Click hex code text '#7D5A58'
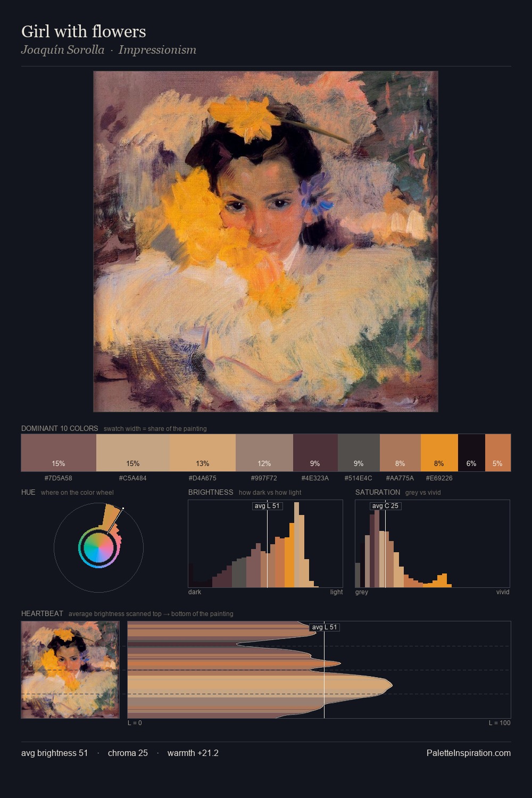This screenshot has width=532, height=798. tap(59, 478)
